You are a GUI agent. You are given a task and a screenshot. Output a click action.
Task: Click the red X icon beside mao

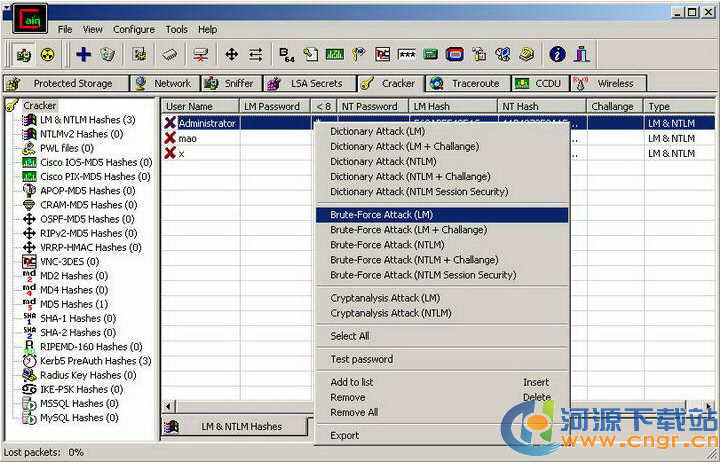[x=170, y=139]
